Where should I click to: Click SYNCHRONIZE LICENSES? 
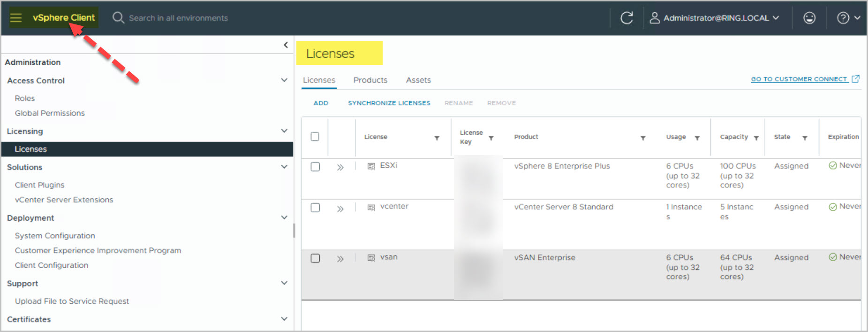pyautogui.click(x=389, y=103)
